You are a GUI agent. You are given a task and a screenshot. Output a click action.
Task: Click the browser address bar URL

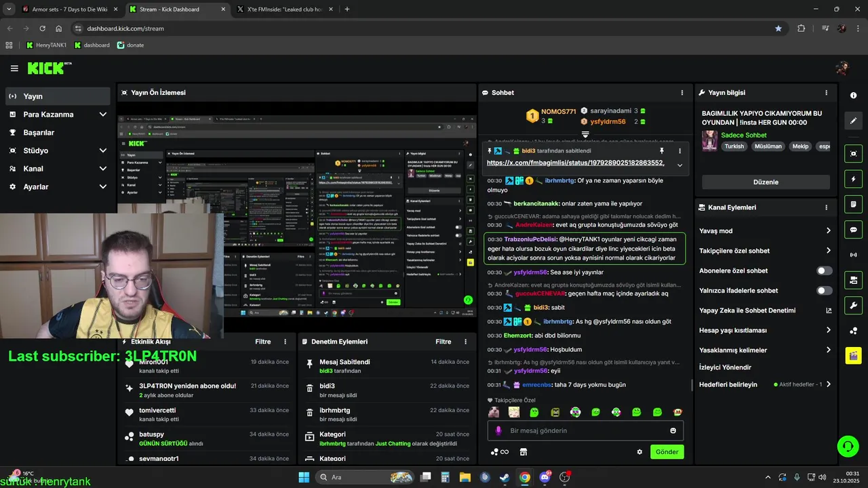pyautogui.click(x=125, y=28)
